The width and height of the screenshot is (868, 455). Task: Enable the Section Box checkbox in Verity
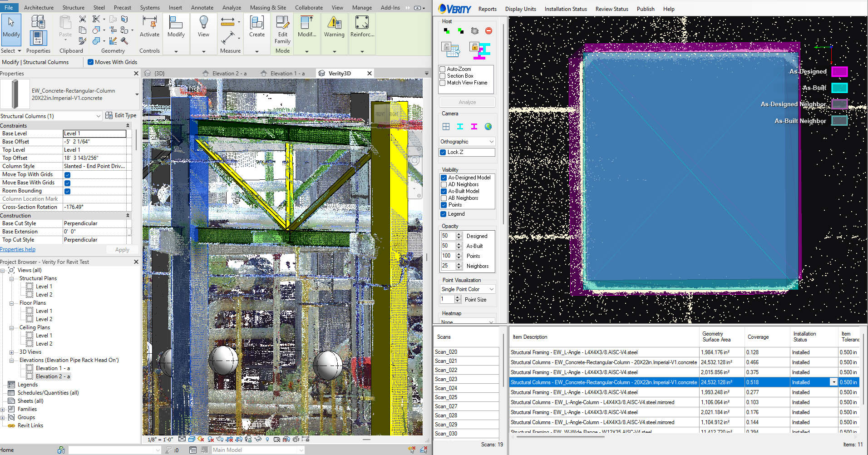point(443,76)
